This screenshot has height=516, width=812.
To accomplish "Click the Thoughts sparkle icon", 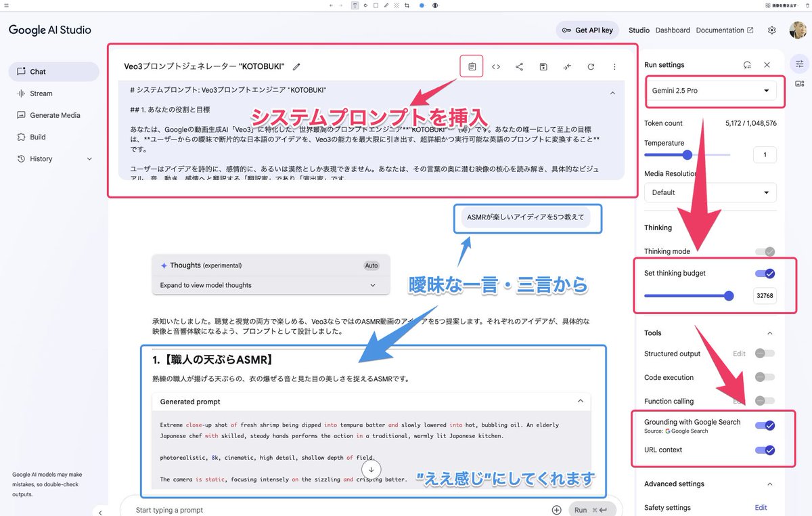I will coord(164,265).
